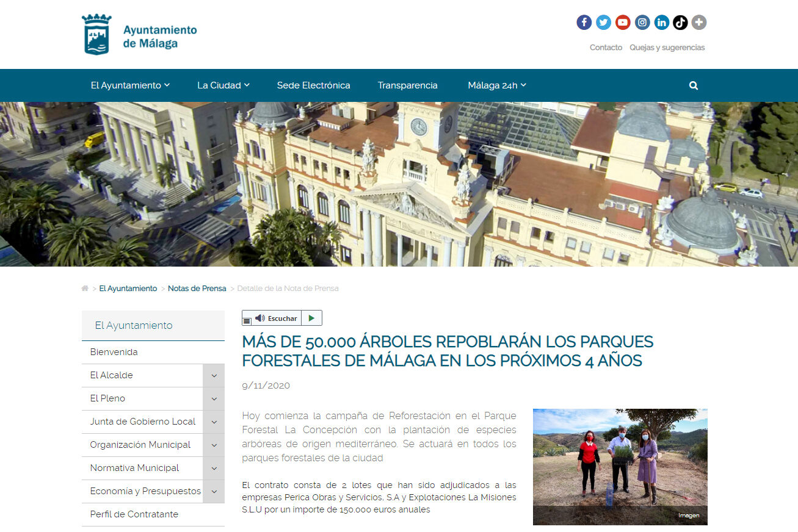This screenshot has width=798, height=532.
Task: Expand the La Ciudad nav menu
Action: tap(223, 85)
